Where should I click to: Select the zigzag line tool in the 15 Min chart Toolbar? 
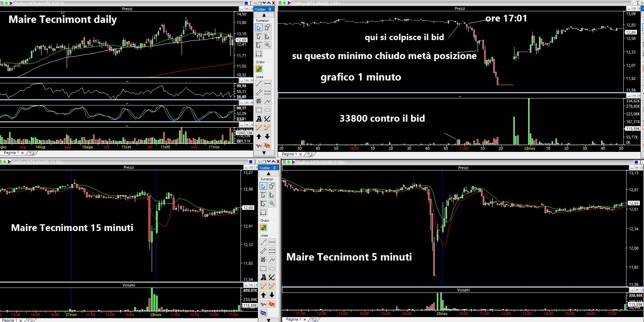click(272, 260)
